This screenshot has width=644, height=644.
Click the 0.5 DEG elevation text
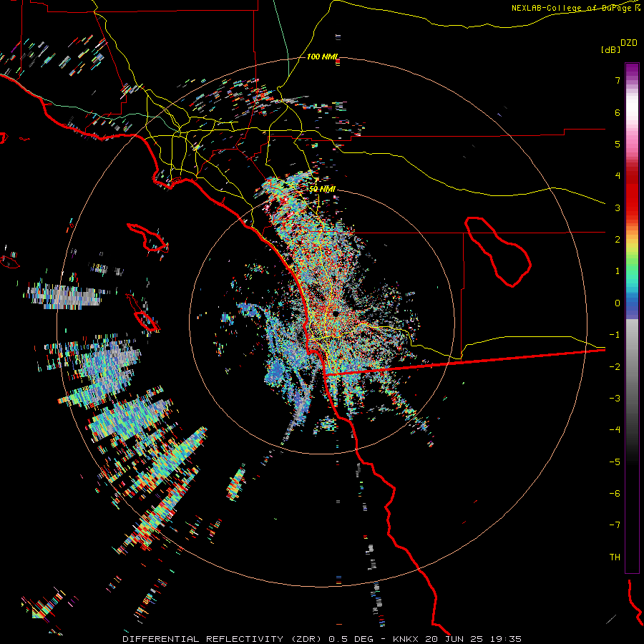351,639
